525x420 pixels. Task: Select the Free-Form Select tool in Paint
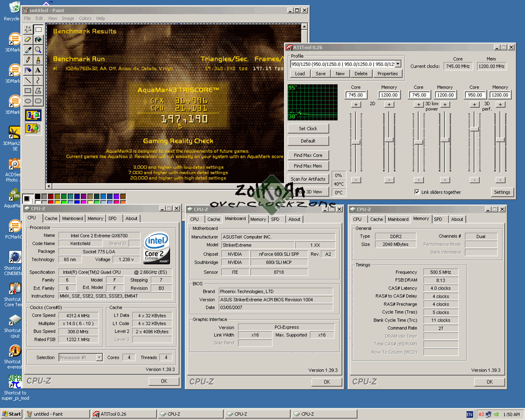[28, 29]
